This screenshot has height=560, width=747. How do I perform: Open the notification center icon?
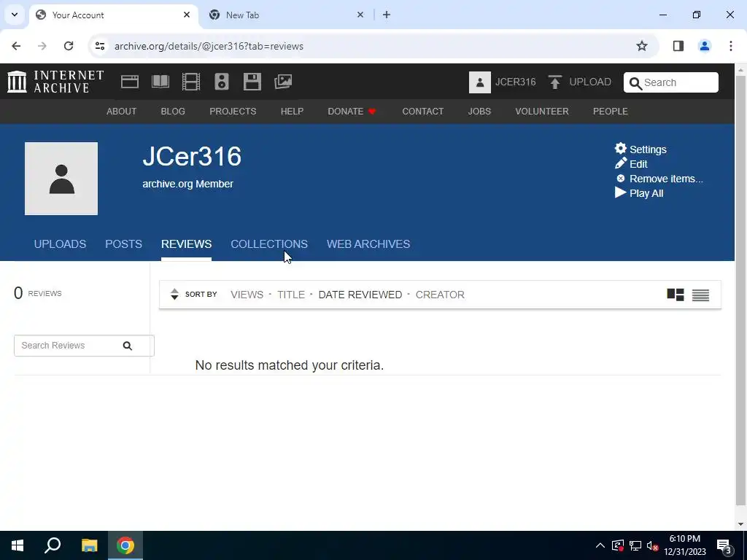[x=724, y=545]
